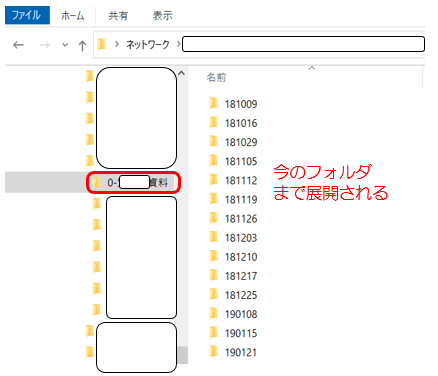This screenshot has height=376, width=438.
Task: Switch to the 共有 ribbon tab
Action: pos(118,16)
